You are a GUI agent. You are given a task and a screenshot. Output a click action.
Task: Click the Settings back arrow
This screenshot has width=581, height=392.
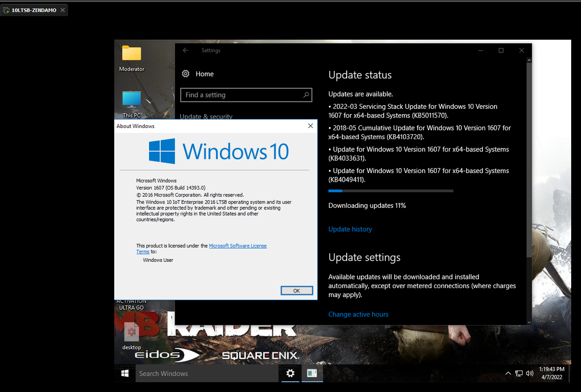[186, 50]
